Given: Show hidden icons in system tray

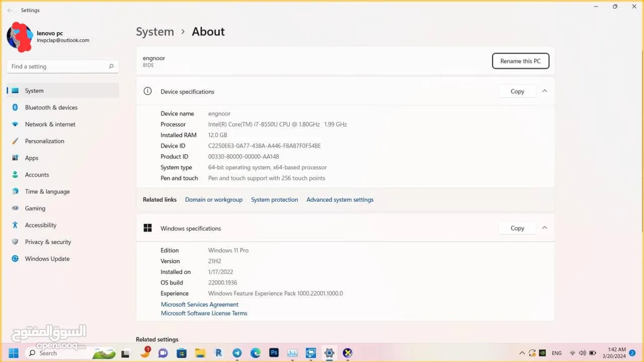Looking at the screenshot, I should 522,353.
